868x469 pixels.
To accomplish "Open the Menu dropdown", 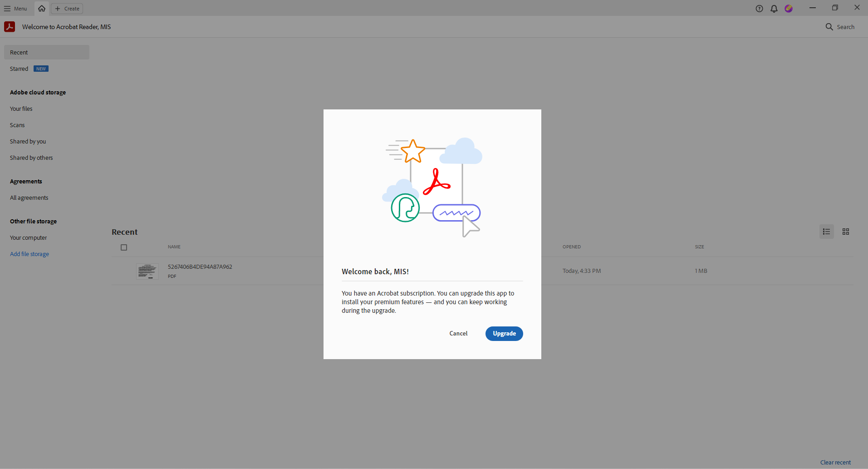I will [x=16, y=8].
